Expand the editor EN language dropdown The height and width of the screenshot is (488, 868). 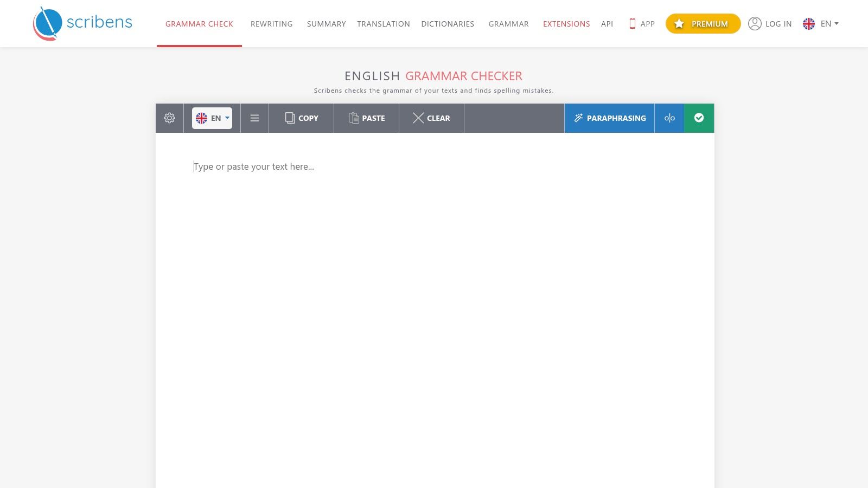[212, 118]
